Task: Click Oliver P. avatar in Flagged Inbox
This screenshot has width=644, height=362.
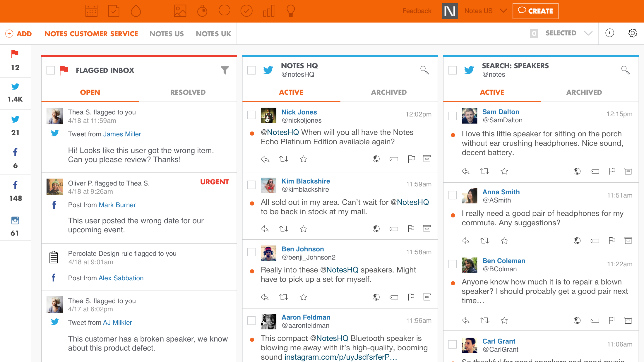Action: click(x=55, y=187)
